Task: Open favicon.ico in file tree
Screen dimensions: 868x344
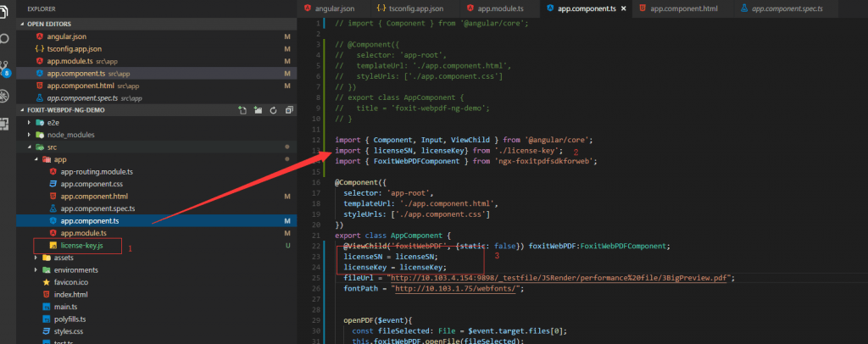Action: tap(157, 282)
